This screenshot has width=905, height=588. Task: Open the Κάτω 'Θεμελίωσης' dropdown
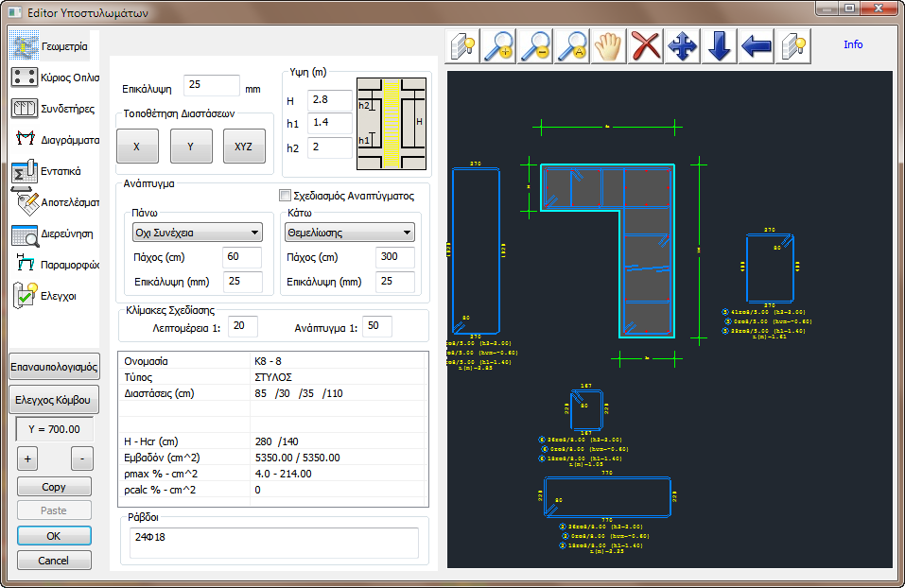click(350, 233)
